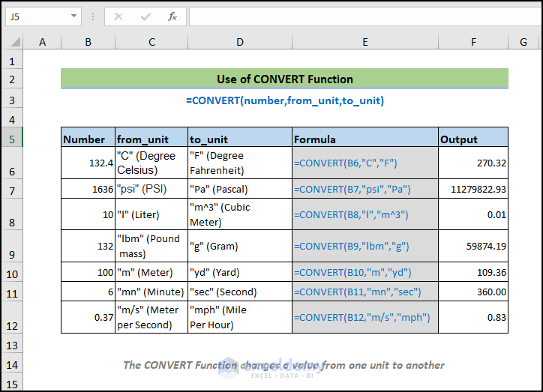The height and width of the screenshot is (392, 543).
Task: Click output cell 270.32
Action: [473, 163]
